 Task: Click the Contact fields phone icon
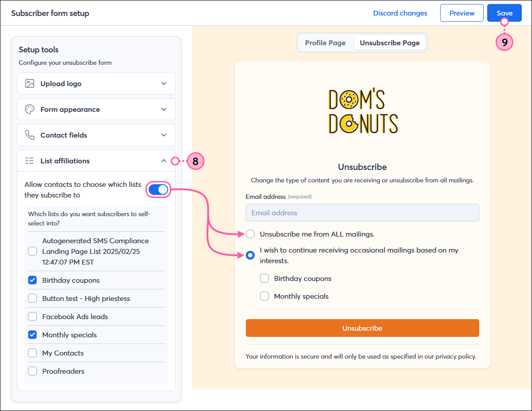(30, 135)
